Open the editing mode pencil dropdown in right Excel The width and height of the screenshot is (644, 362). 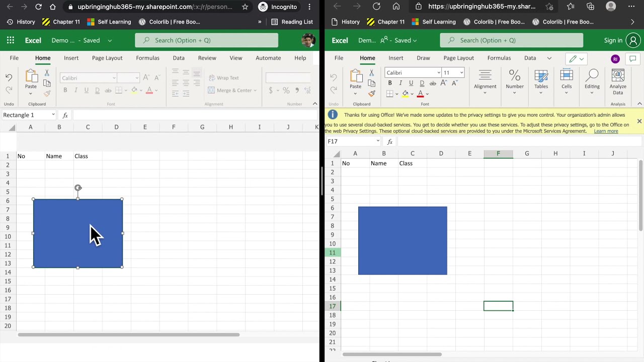click(x=576, y=59)
